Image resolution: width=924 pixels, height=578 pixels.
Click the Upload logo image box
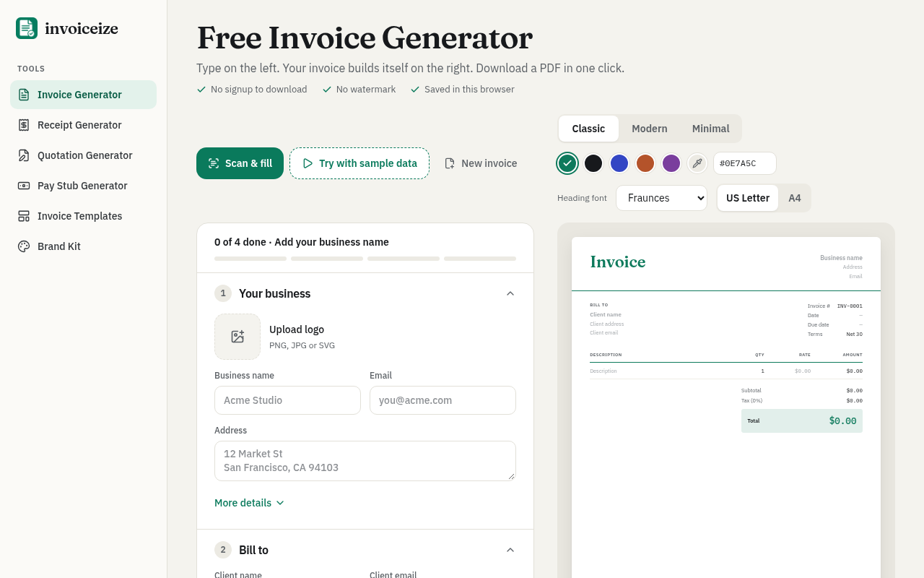(237, 337)
